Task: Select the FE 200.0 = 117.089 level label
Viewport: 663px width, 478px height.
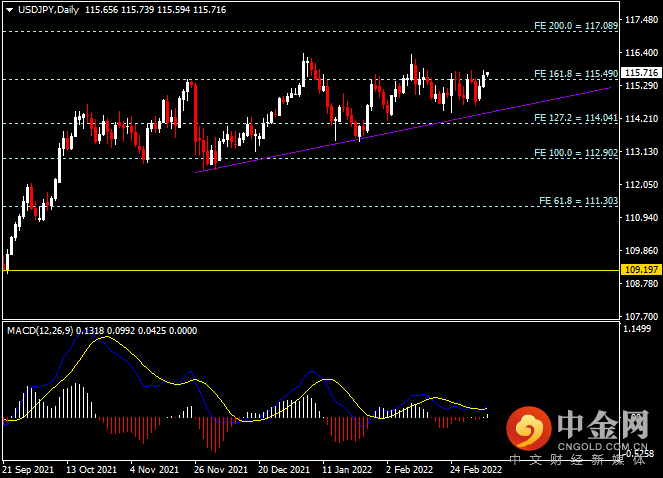Action: pos(575,26)
